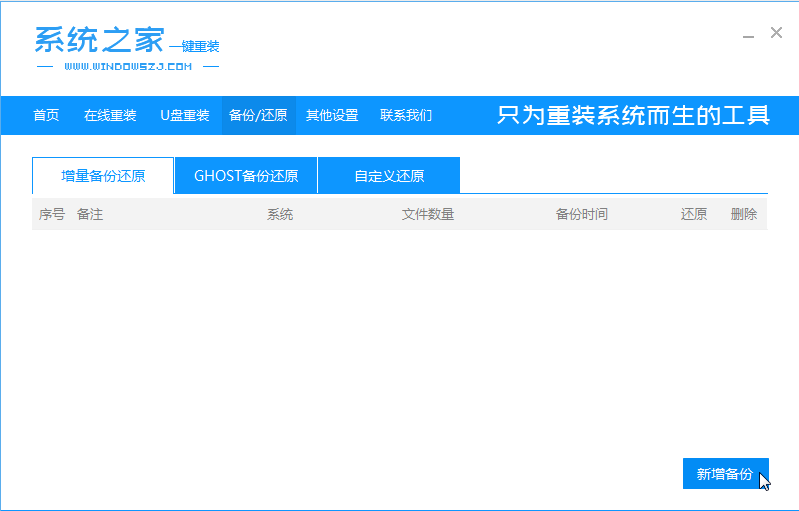
Task: Click 联系我们 in the navigation bar
Action: 406,115
